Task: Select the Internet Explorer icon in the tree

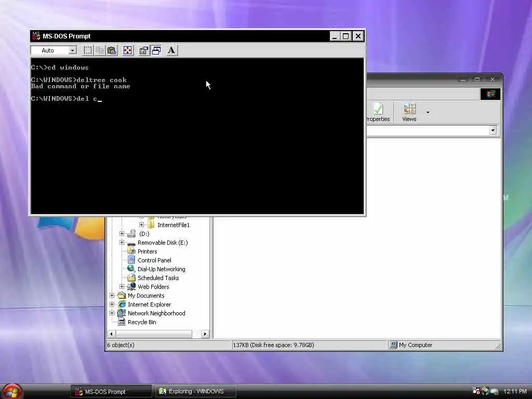Action: point(122,304)
